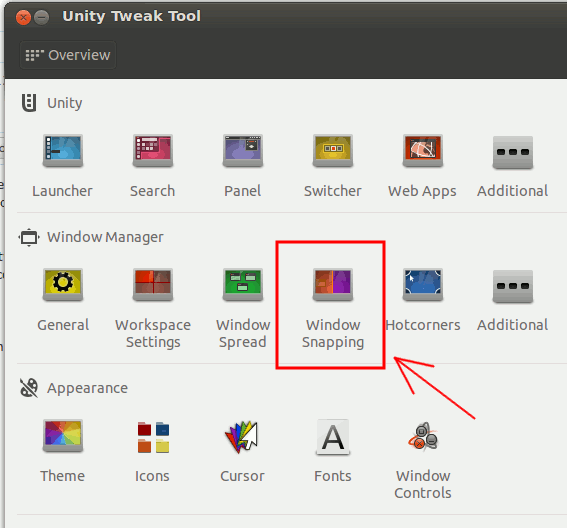Open the Launcher settings icon

tap(63, 151)
